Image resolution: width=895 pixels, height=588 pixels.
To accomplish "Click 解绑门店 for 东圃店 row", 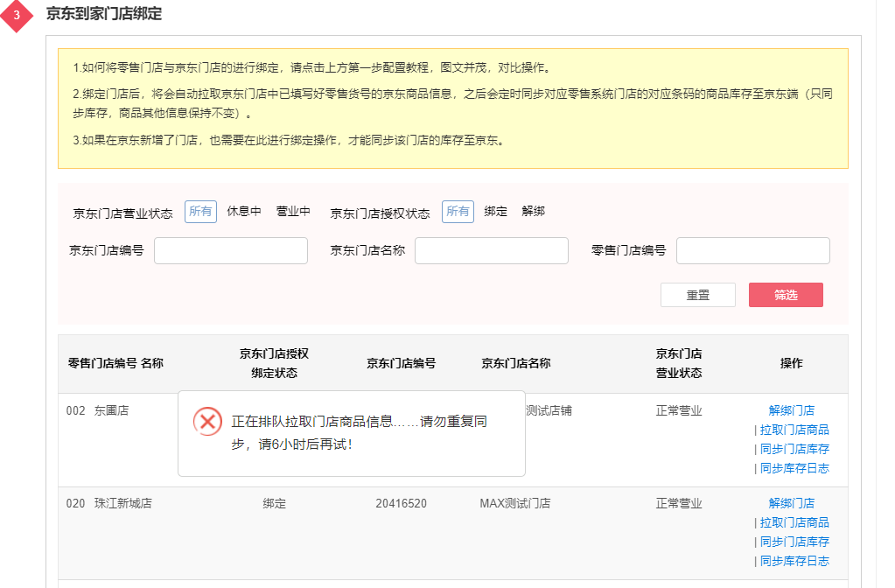I will click(792, 410).
